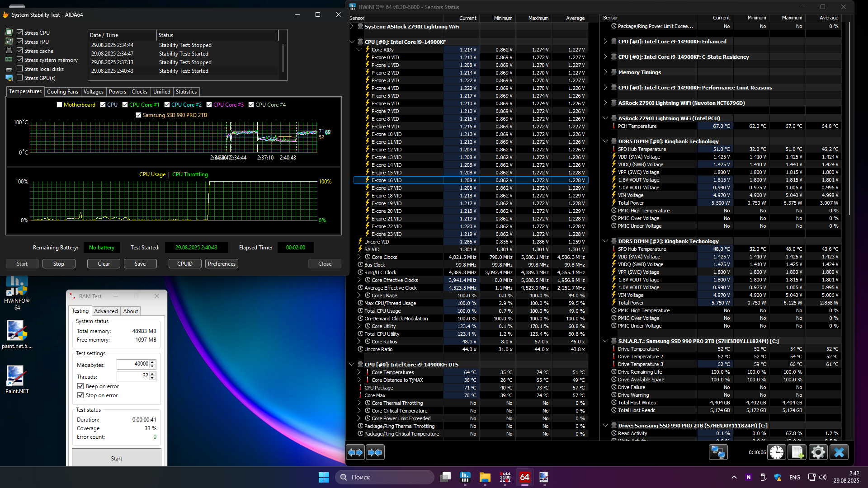Expand System: ASRock Z790I Lightning WiFi node
This screenshot has height=488, width=868.
[x=352, y=27]
